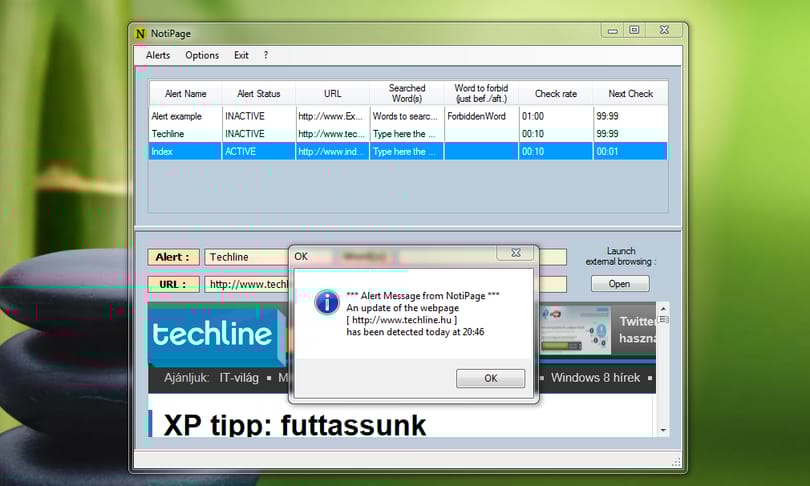Click the NotiPage app icon in title bar

tap(140, 34)
